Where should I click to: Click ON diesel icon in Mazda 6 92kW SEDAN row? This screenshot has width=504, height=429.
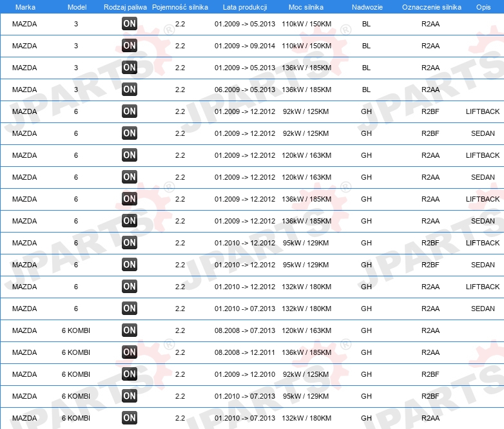pos(130,133)
